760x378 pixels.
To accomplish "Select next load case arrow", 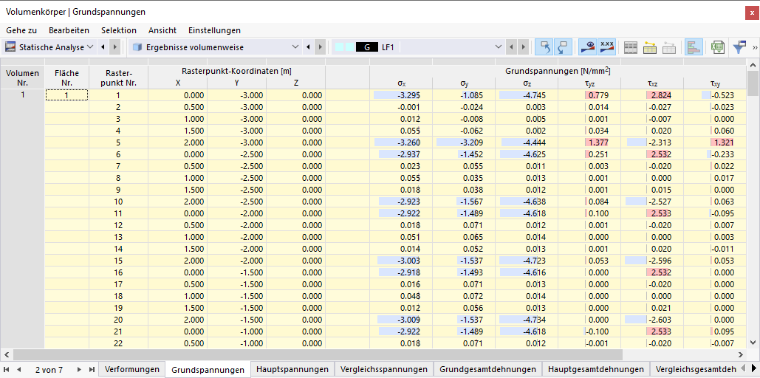I will 522,47.
